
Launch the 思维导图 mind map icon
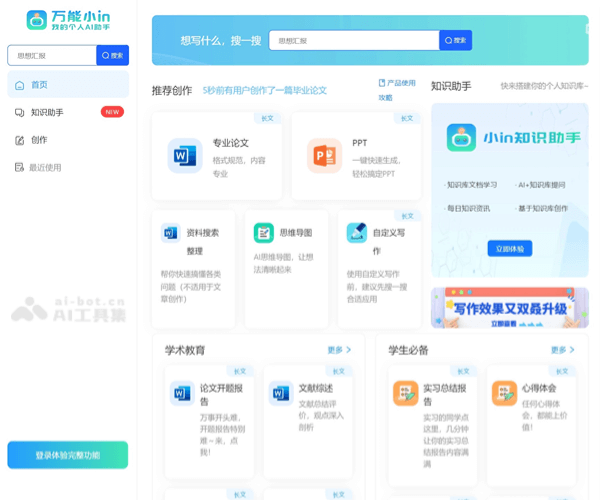pyautogui.click(x=263, y=233)
